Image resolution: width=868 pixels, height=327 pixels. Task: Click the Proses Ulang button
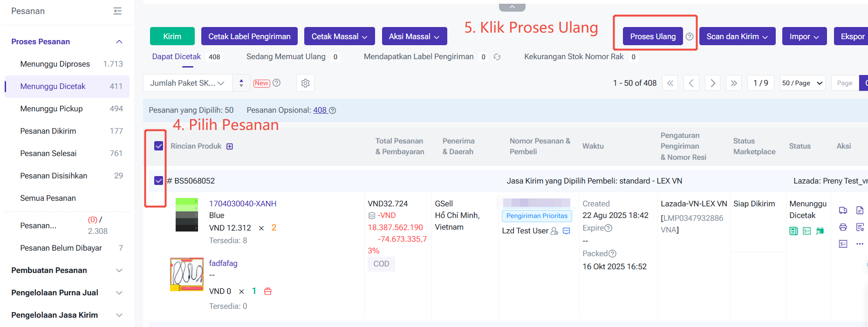[x=652, y=36]
